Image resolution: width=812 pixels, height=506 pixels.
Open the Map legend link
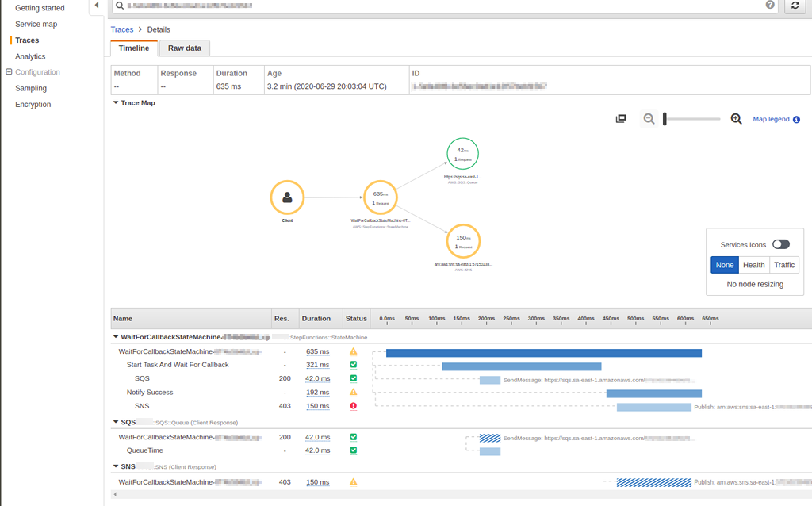(771, 119)
